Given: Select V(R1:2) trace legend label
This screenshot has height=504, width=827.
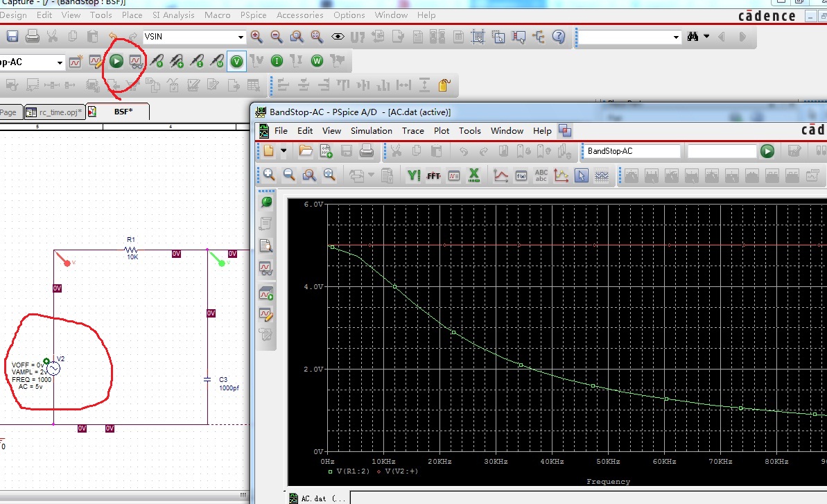Looking at the screenshot, I should (353, 471).
